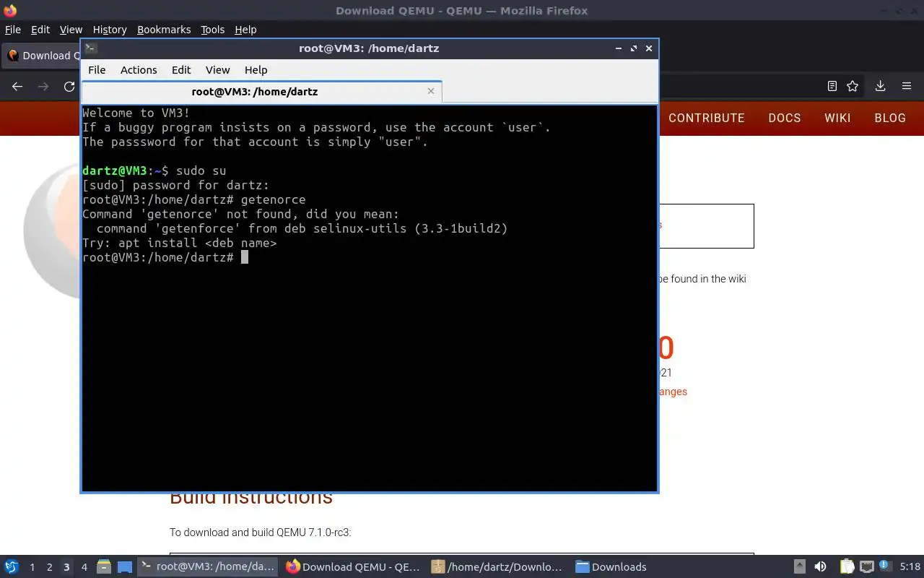
Task: Open DOCS link on QEMU site
Action: pos(784,118)
